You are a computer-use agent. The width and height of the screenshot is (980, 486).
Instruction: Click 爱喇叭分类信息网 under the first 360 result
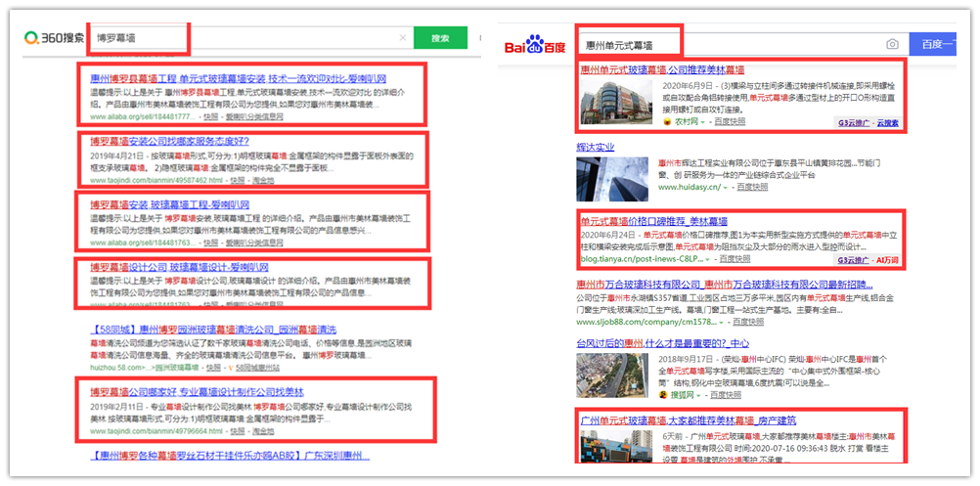[x=254, y=116]
